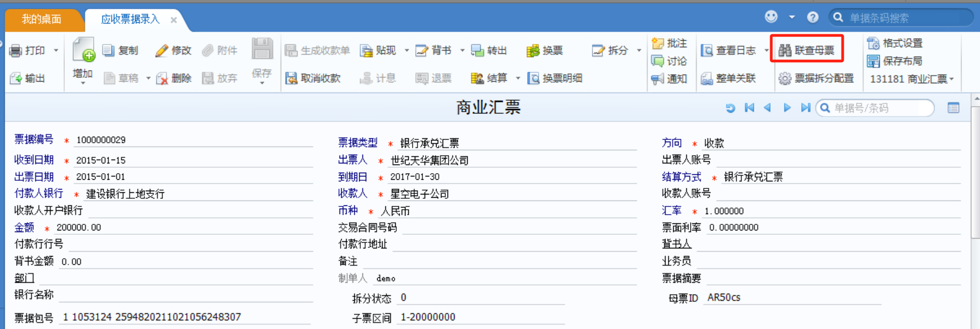The height and width of the screenshot is (329, 980).
Task: Open the help question mark icon
Action: click(x=813, y=17)
